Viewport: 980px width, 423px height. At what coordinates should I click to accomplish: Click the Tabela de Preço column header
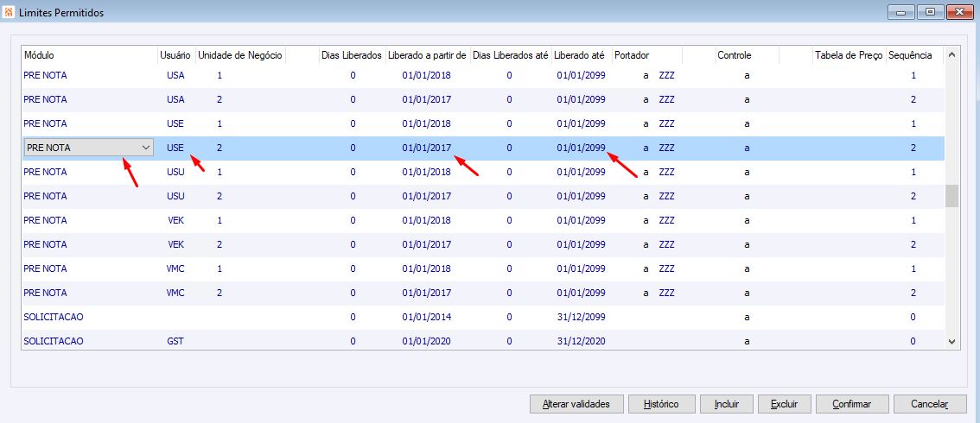click(x=849, y=55)
